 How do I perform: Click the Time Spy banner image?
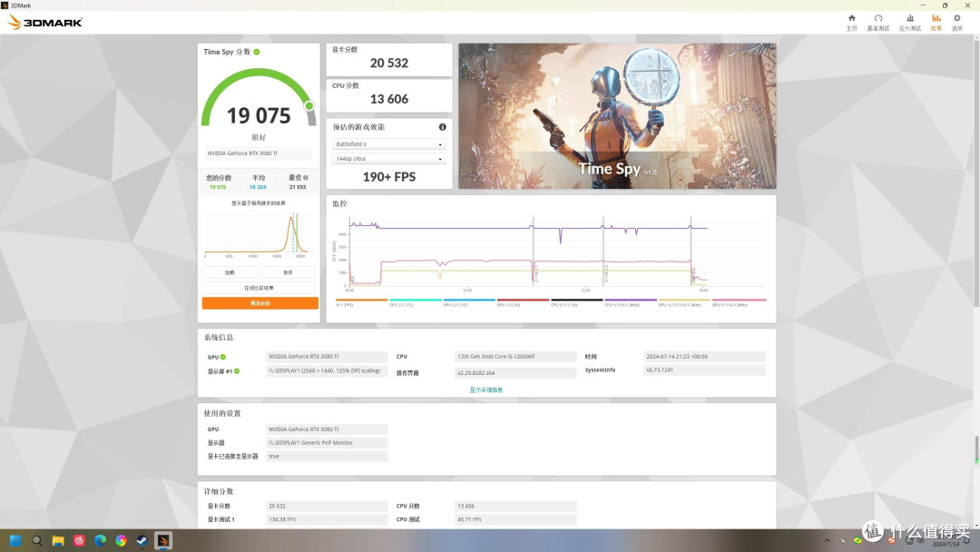617,115
